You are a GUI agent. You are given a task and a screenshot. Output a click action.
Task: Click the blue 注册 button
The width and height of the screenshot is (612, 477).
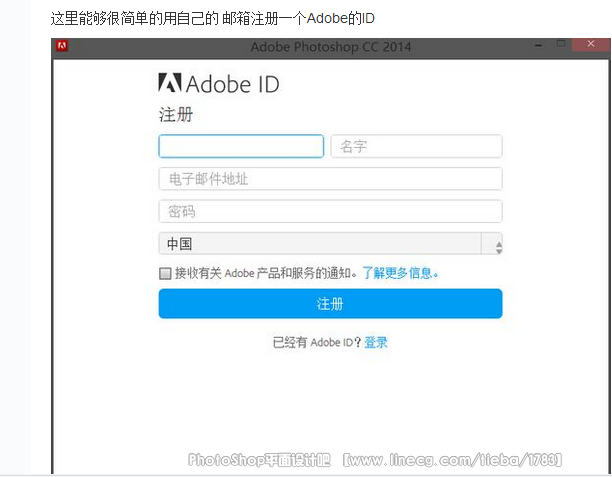(331, 304)
